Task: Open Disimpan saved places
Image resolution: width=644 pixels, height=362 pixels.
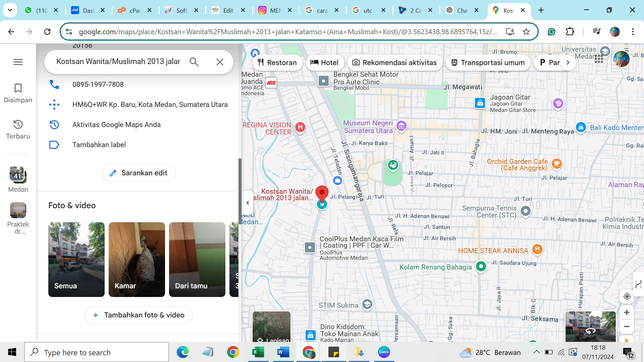Action: pyautogui.click(x=18, y=93)
